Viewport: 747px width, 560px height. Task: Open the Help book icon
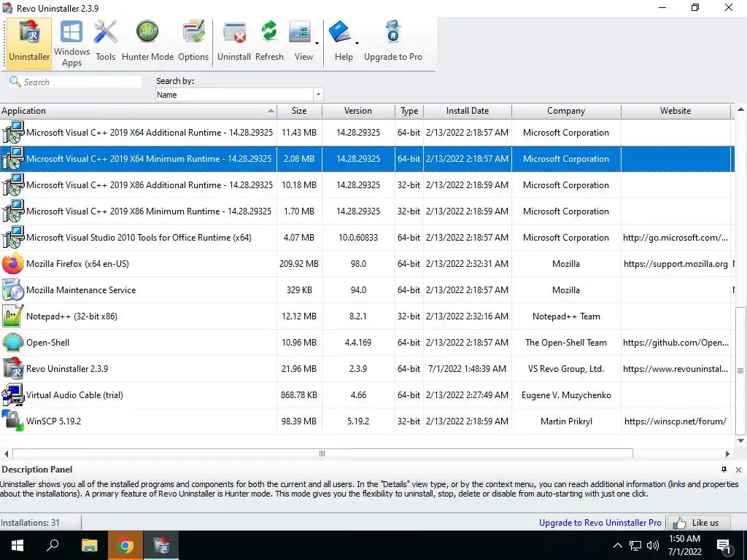340,32
